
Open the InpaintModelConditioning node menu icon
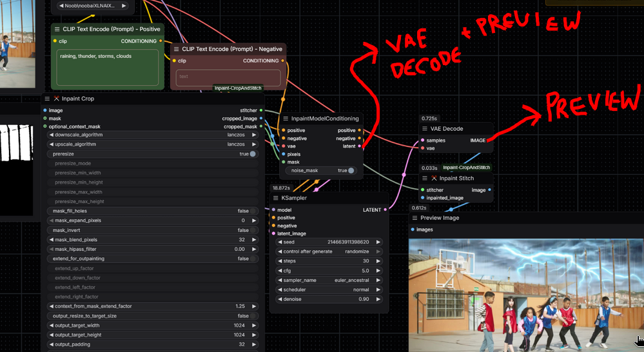pyautogui.click(x=286, y=119)
